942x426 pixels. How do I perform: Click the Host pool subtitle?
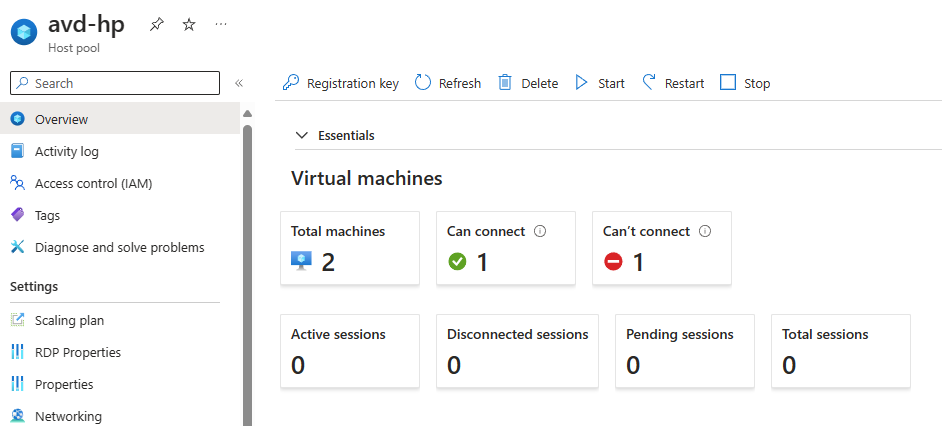click(x=74, y=48)
